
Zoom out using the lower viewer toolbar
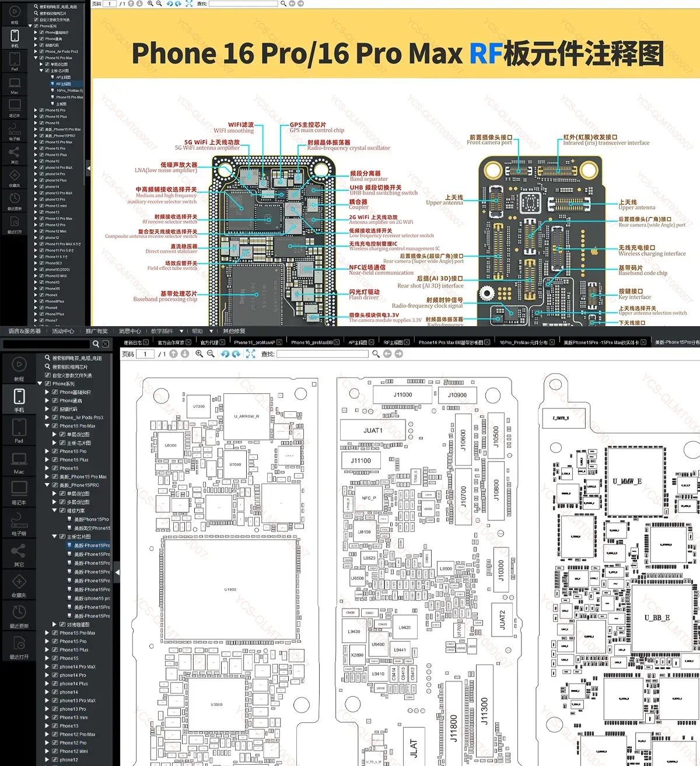(211, 354)
